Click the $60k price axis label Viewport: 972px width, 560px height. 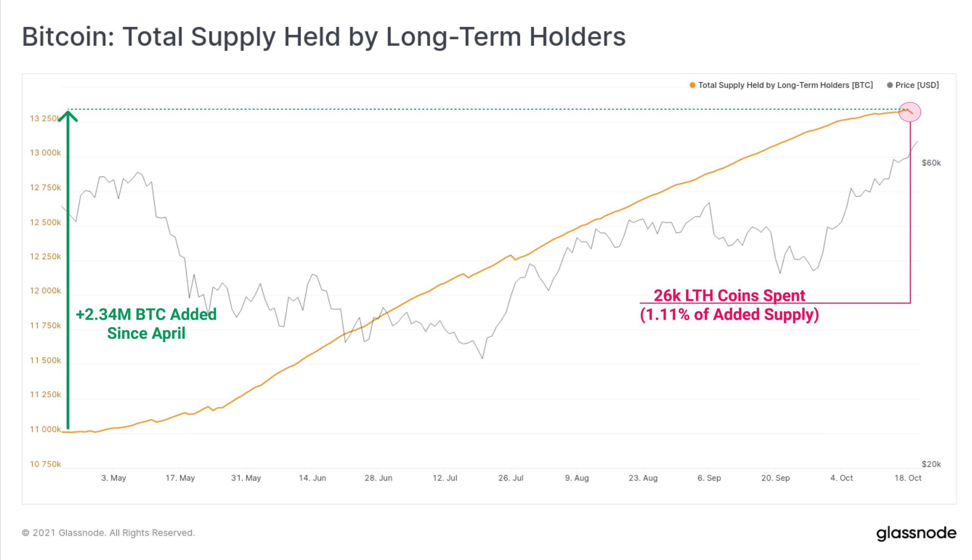point(931,163)
